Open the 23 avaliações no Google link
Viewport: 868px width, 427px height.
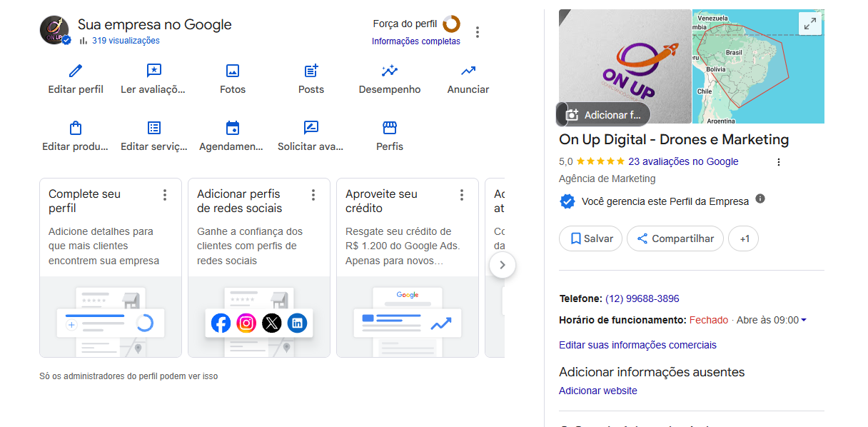click(x=683, y=161)
